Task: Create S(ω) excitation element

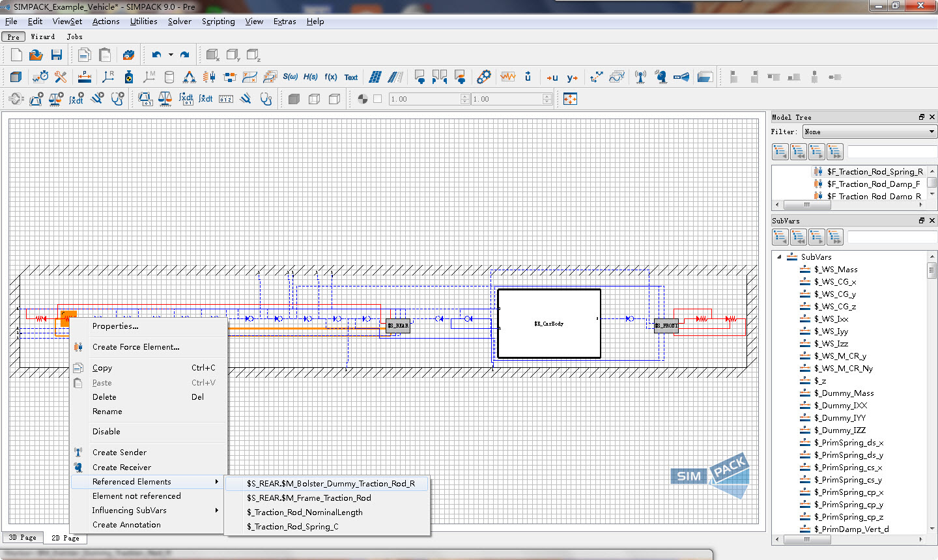Action: 290,77
